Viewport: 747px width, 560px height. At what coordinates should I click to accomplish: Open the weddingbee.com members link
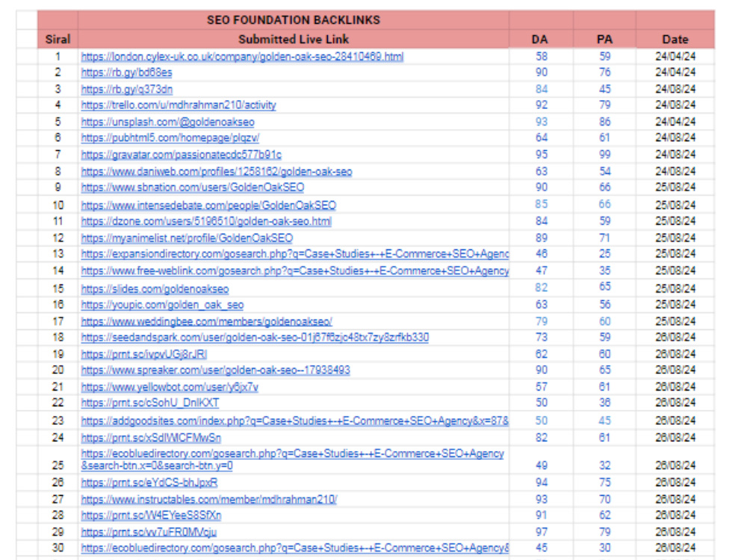(x=206, y=322)
